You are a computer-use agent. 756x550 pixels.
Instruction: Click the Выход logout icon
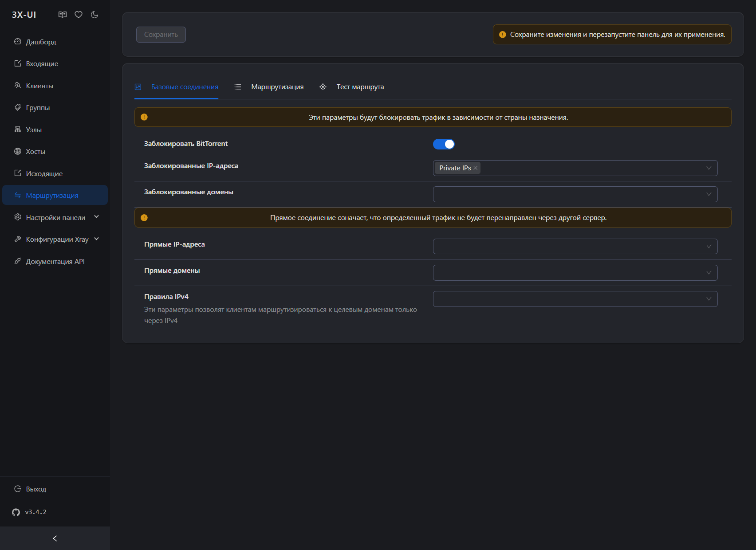[18, 489]
